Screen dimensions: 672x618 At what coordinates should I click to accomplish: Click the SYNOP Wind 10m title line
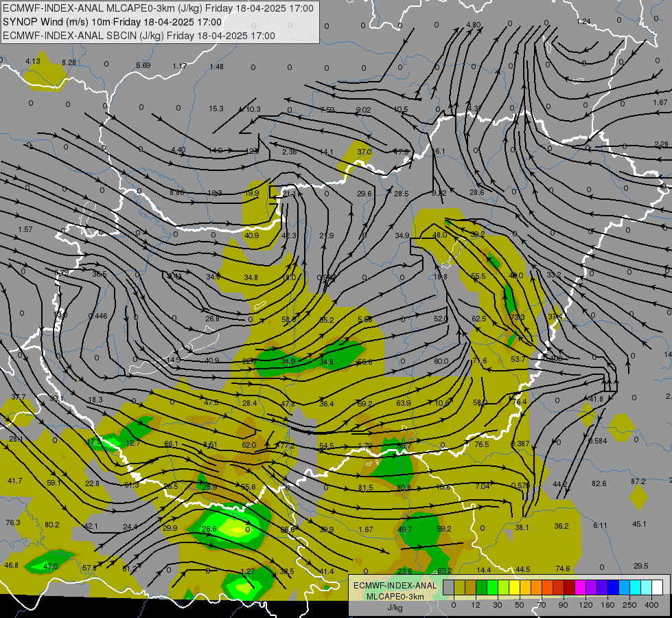click(x=113, y=22)
